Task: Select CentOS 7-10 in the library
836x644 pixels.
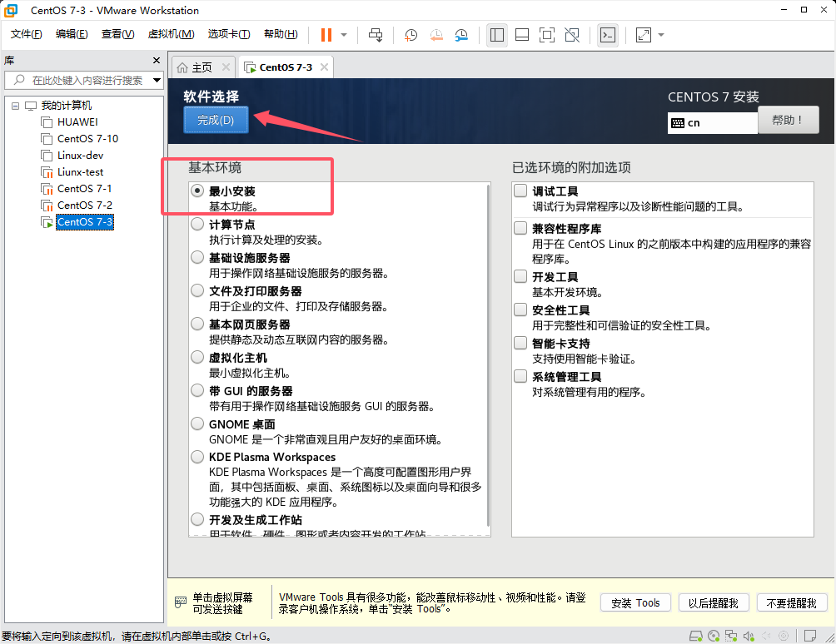Action: coord(87,138)
